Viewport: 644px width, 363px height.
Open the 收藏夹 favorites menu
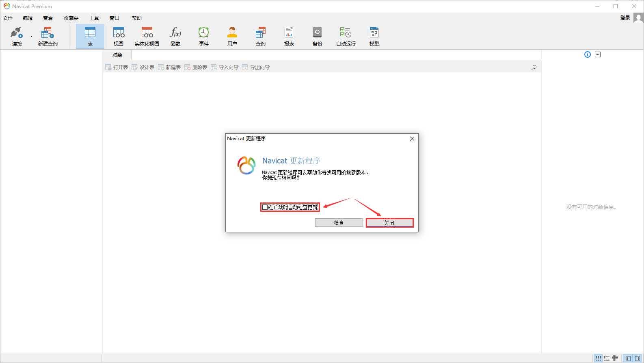[x=71, y=18]
